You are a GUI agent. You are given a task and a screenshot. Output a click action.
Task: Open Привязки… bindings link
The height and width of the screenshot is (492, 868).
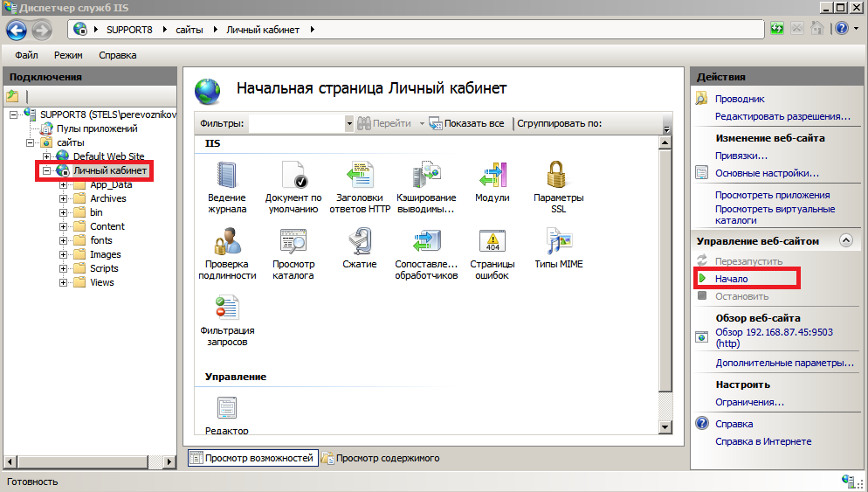[741, 156]
